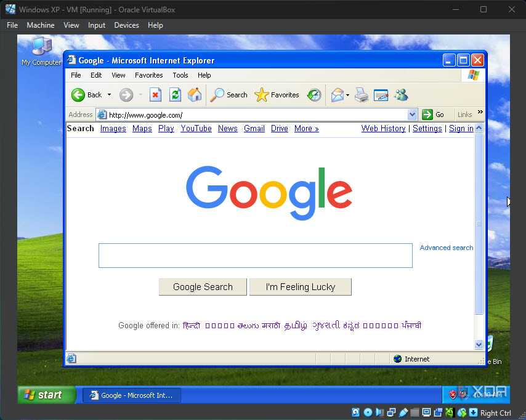The width and height of the screenshot is (526, 420).
Task: Open the Advanced search link
Action: pyautogui.click(x=447, y=248)
